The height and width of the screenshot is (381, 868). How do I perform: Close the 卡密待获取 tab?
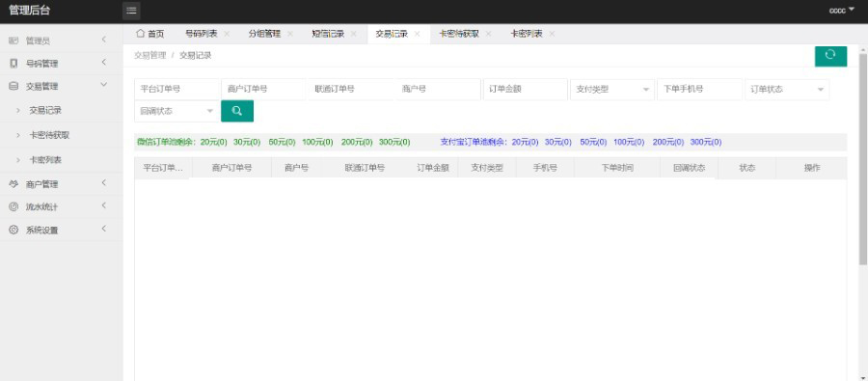[x=488, y=35]
